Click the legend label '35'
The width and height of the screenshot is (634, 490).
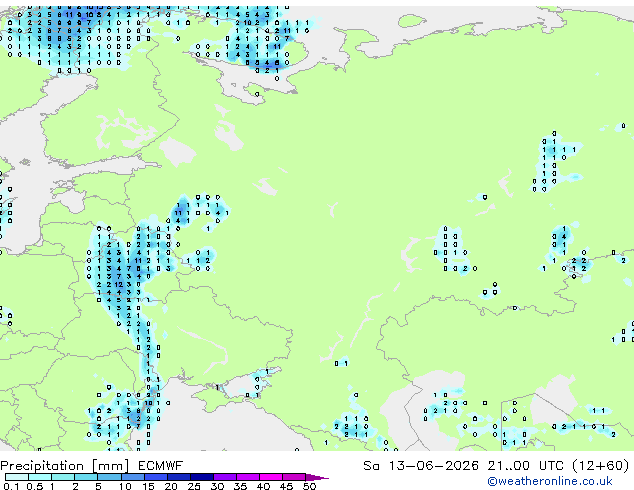point(240,486)
